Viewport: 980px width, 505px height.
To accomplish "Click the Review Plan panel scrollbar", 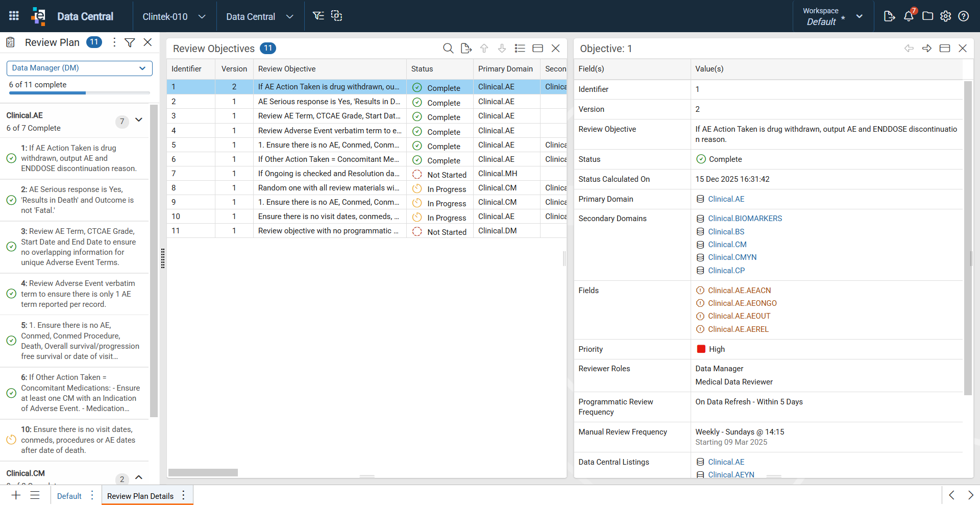I will (x=154, y=260).
